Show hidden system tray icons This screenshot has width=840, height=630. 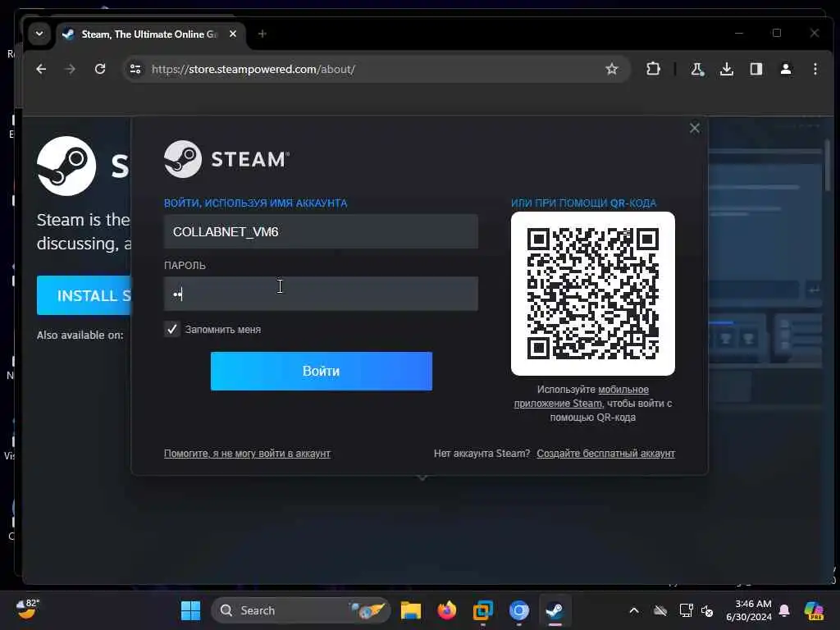[634, 610]
